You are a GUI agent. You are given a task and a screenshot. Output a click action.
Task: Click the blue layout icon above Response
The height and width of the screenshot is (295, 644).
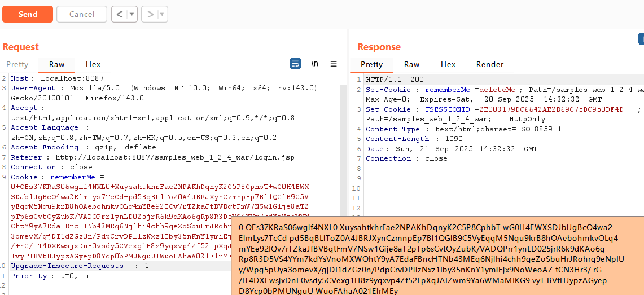641,39
